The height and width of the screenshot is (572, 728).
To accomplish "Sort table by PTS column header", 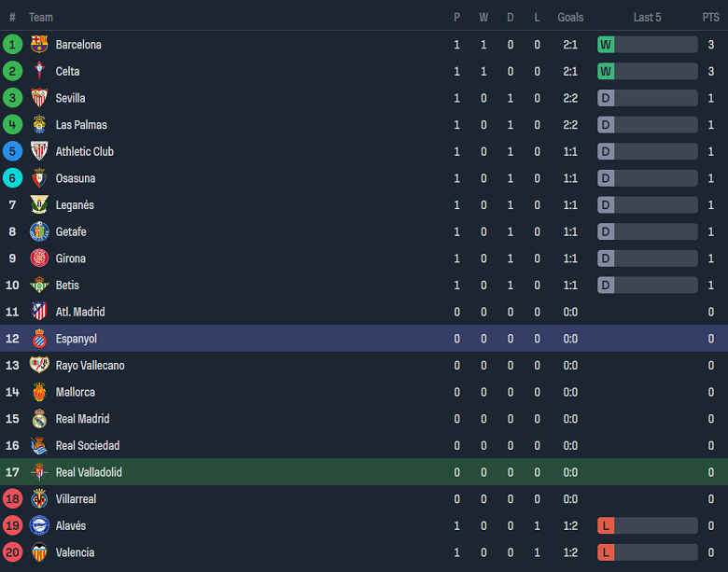I will pos(710,17).
